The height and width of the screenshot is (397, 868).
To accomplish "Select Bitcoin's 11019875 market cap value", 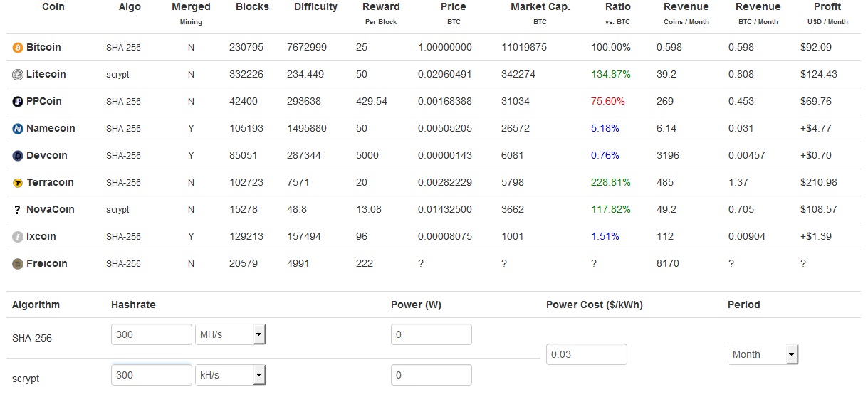I will [x=524, y=47].
